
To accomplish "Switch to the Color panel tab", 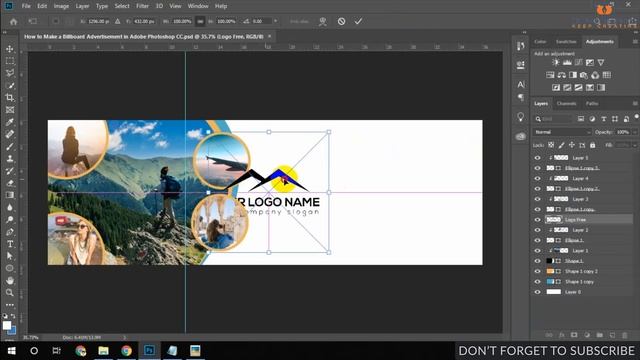I will coord(540,42).
